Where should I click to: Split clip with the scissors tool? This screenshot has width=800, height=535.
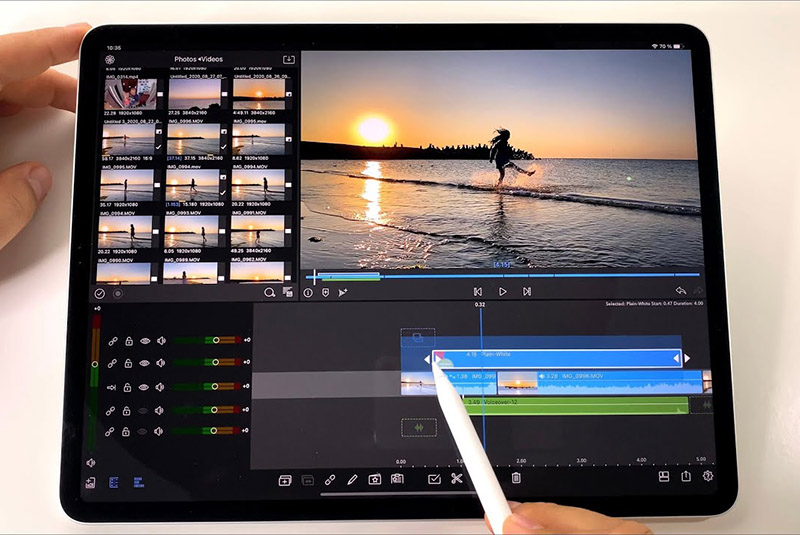(x=457, y=479)
